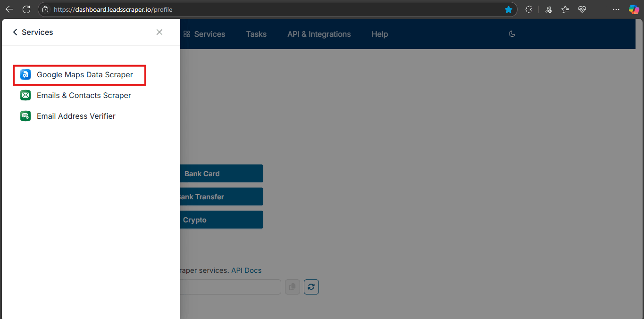Open the Services menu in navbar

point(204,34)
